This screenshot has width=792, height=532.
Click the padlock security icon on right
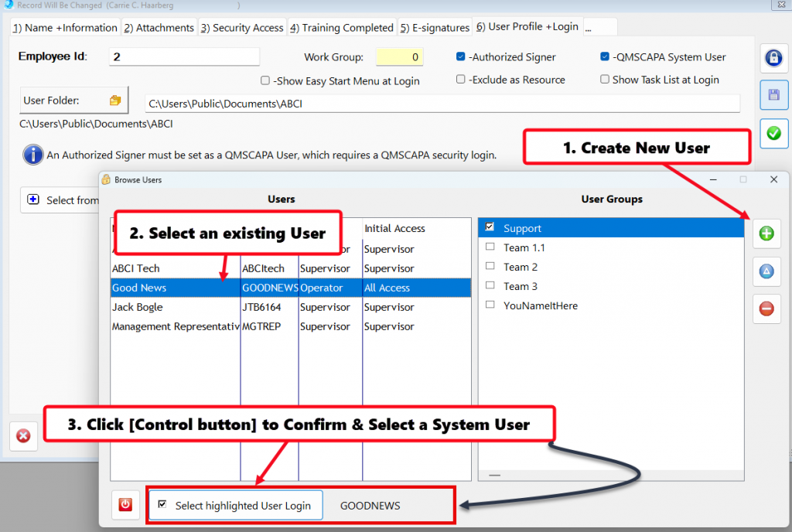(x=773, y=58)
